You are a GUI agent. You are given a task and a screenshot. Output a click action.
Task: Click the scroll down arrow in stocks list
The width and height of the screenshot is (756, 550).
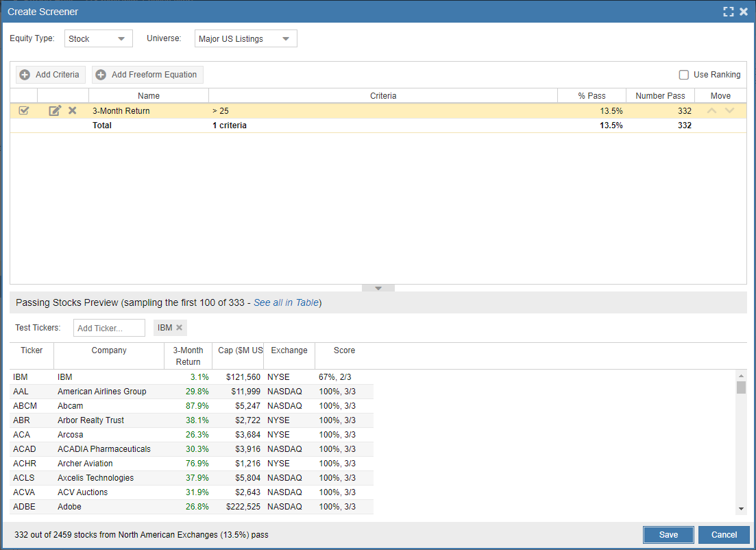[741, 509]
